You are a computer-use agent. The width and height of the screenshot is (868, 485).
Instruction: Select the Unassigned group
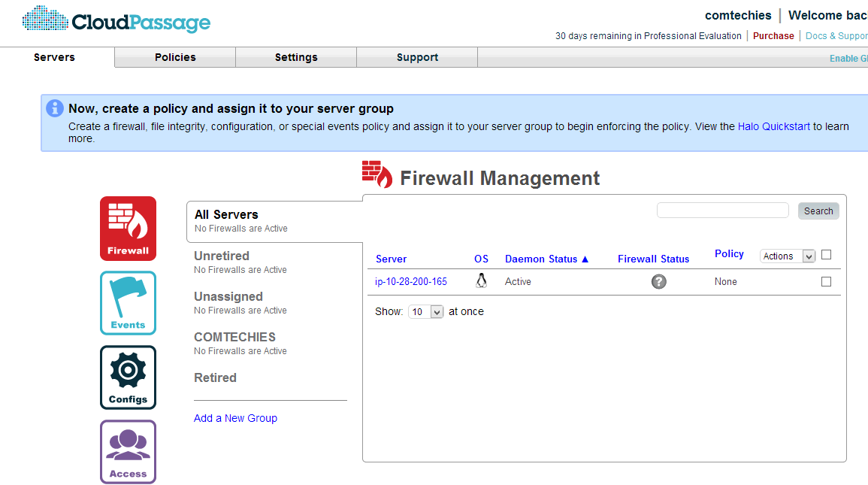coord(240,302)
